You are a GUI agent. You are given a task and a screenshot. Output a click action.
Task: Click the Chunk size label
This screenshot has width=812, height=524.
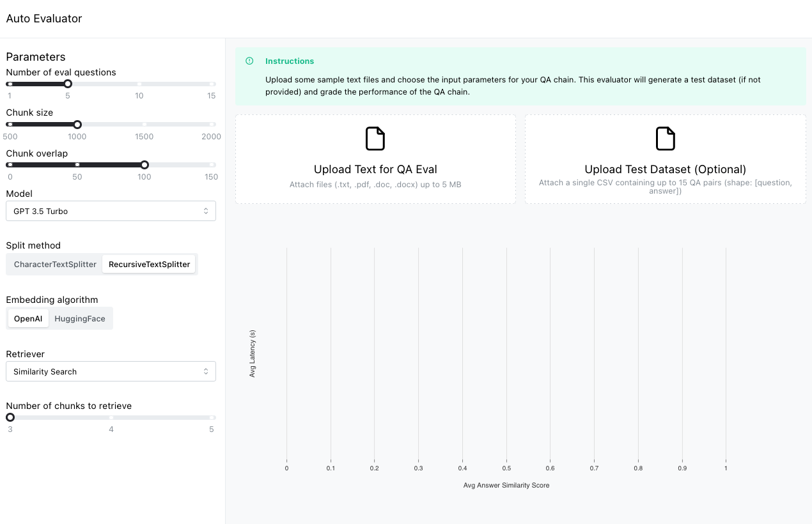(29, 112)
